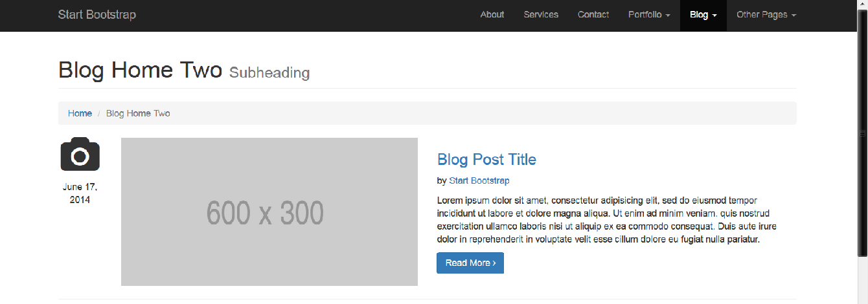Open the Services nav item
Viewport: 868px width, 304px height.
coord(541,15)
